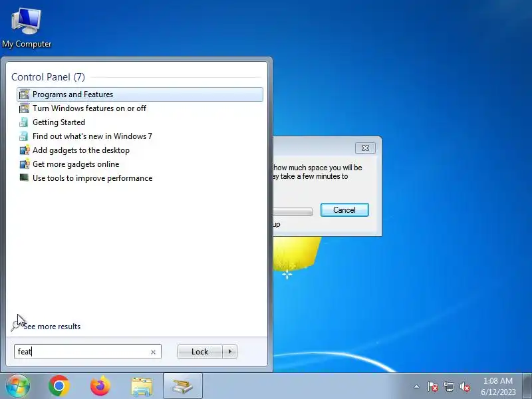The height and width of the screenshot is (399, 532).
Task: Launch Firefox from the taskbar
Action: (x=100, y=386)
